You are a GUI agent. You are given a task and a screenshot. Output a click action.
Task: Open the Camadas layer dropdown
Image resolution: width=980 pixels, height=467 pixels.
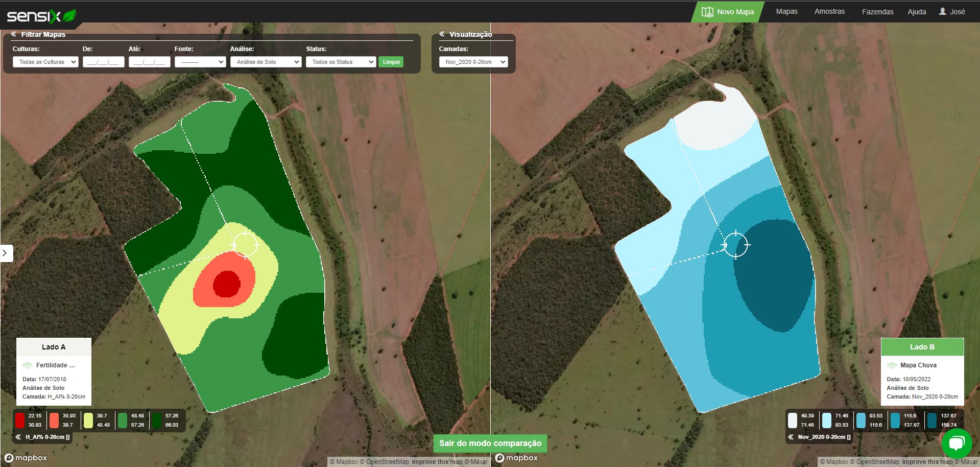473,62
